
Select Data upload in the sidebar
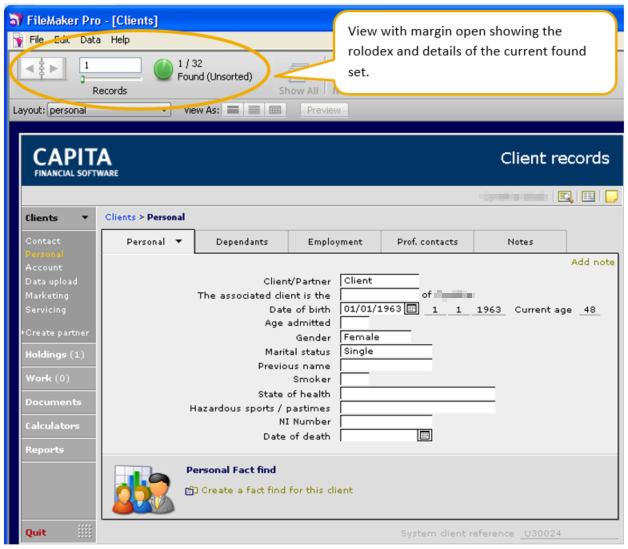pyautogui.click(x=51, y=282)
